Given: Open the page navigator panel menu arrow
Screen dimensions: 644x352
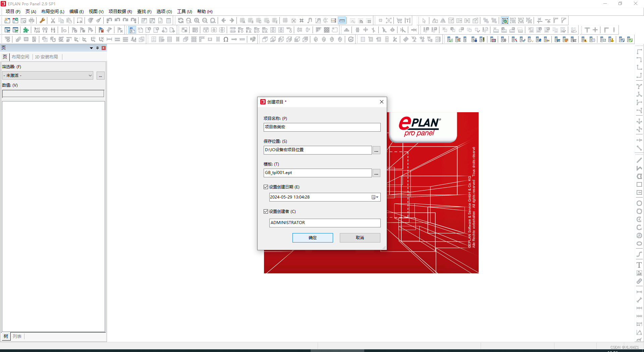Looking at the screenshot, I should click(x=91, y=48).
